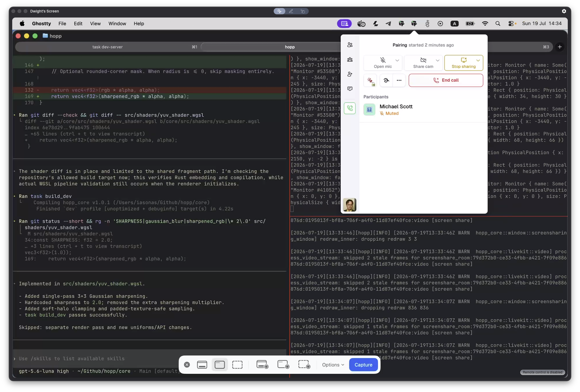580x392 pixels.
Task: Click the keyboard input source A icon
Action: tap(454, 24)
